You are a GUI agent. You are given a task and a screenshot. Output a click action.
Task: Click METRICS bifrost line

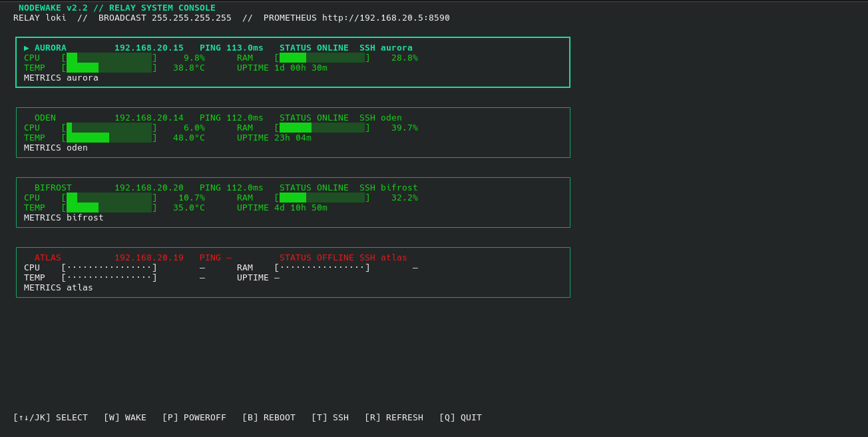64,218
